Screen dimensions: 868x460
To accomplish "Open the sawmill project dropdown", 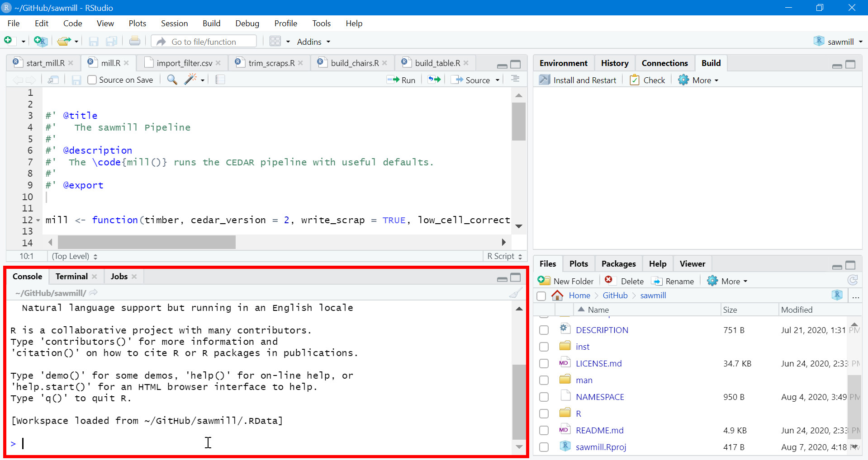I will [x=838, y=42].
